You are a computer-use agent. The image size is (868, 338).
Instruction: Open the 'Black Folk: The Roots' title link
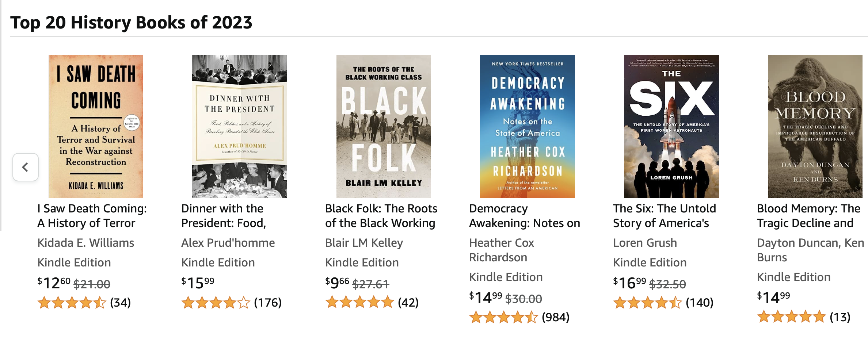tap(381, 216)
